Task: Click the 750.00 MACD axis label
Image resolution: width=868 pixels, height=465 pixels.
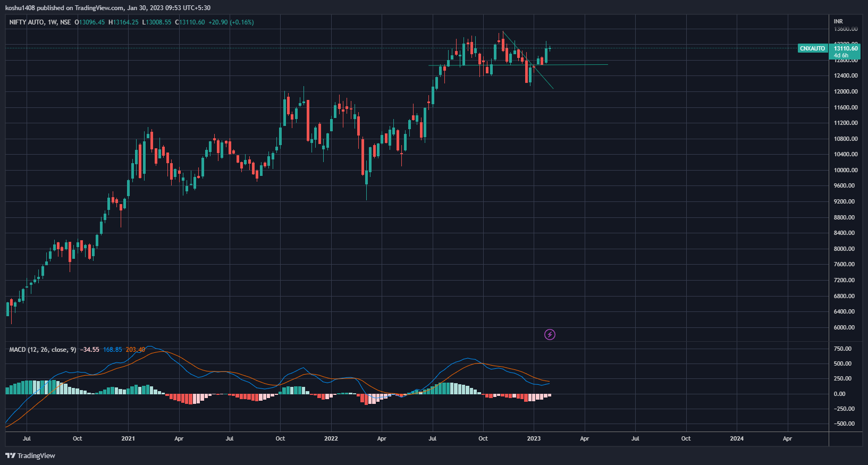Action: pos(843,349)
